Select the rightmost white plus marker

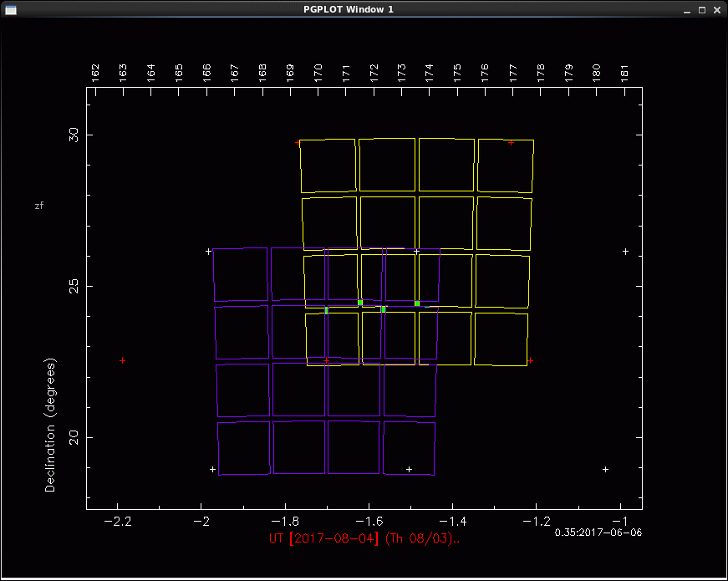(625, 252)
